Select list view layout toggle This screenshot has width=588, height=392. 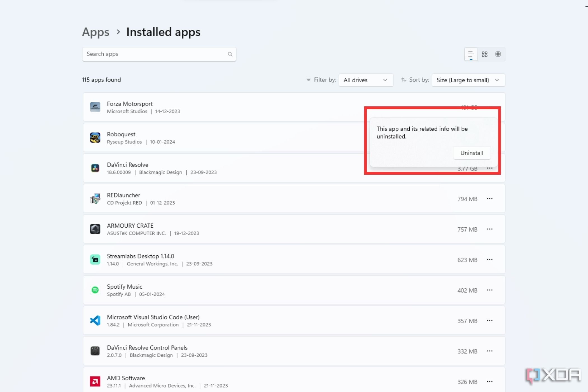(471, 54)
